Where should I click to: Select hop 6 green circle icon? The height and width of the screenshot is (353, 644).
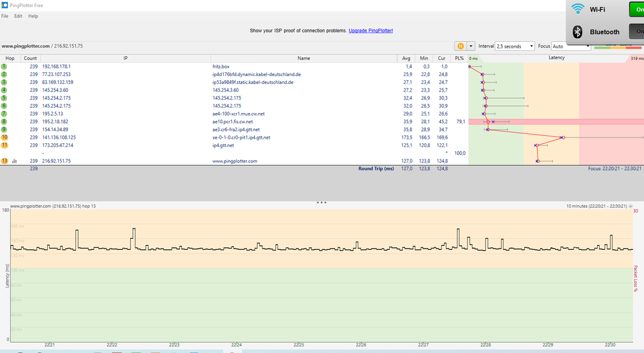(4, 106)
